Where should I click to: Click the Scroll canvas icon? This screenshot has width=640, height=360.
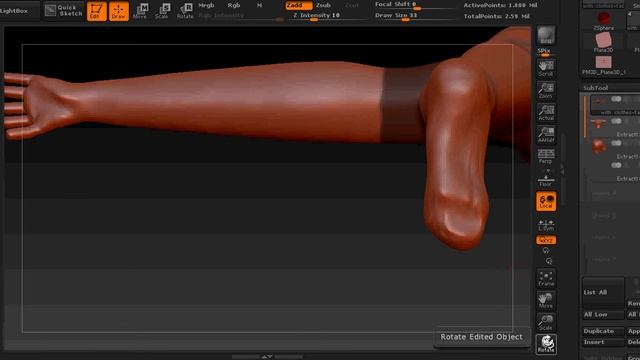[546, 68]
